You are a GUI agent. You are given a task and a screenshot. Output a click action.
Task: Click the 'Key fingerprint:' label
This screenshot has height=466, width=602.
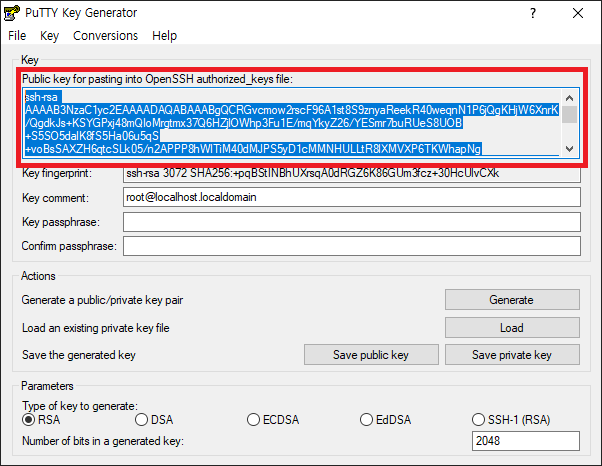(x=57, y=173)
